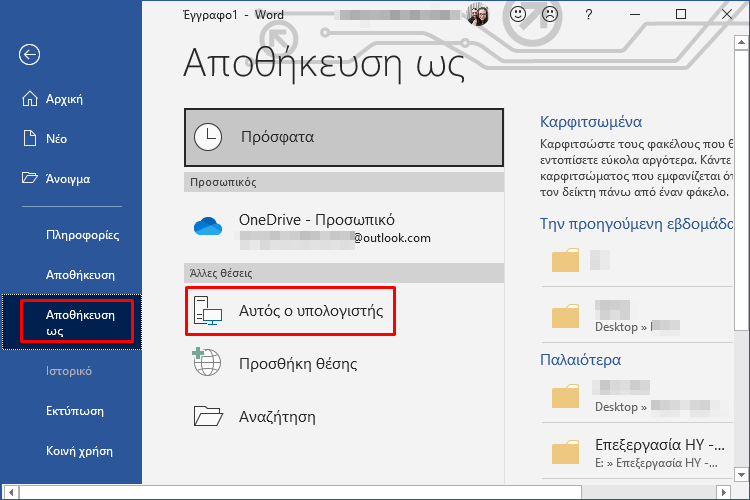Image resolution: width=750 pixels, height=500 pixels.
Task: Click the horizontal scrollbar left arrow
Action: tap(11, 492)
